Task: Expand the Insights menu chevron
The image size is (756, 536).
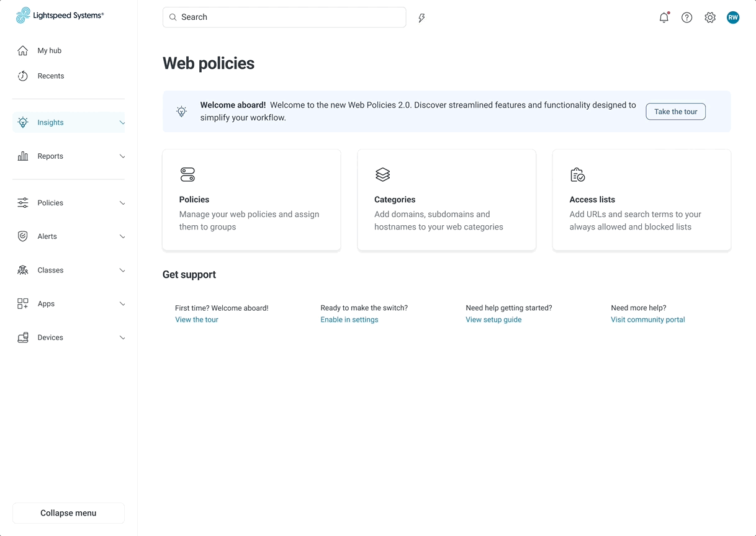Action: point(122,123)
